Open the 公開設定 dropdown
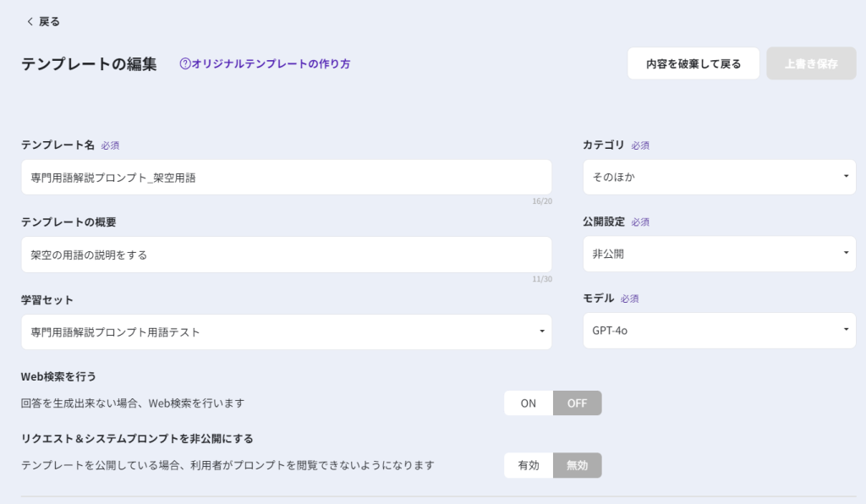Viewport: 866px width, 504px height. pos(719,255)
